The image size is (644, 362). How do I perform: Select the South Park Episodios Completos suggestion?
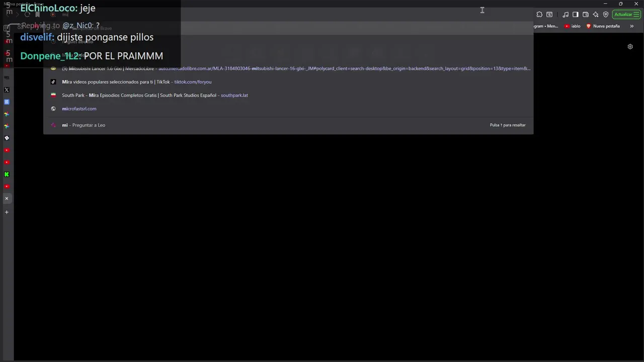pos(288,95)
